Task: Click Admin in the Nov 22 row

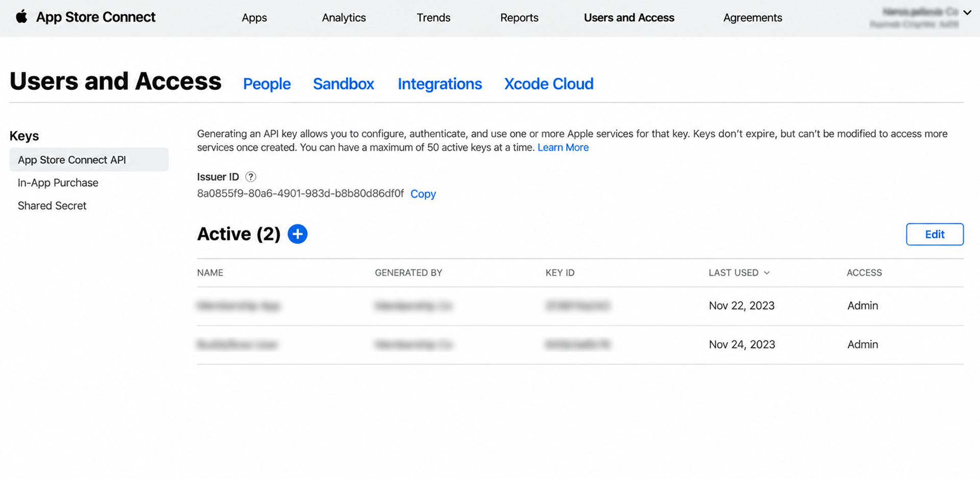Action: pyautogui.click(x=863, y=306)
